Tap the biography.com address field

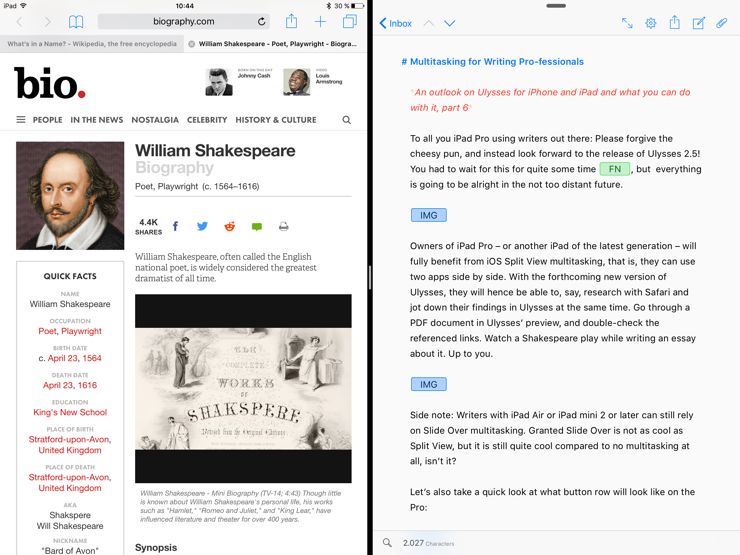click(184, 22)
